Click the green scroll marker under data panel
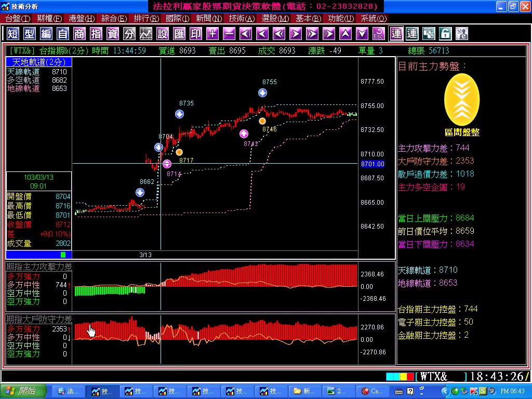Screen dimensions: 532x399 [63, 255]
